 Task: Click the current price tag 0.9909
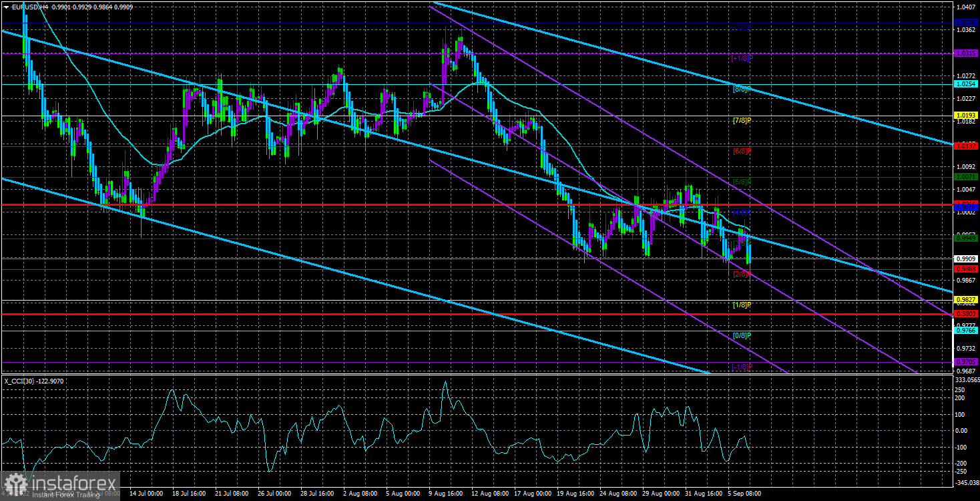[965, 259]
